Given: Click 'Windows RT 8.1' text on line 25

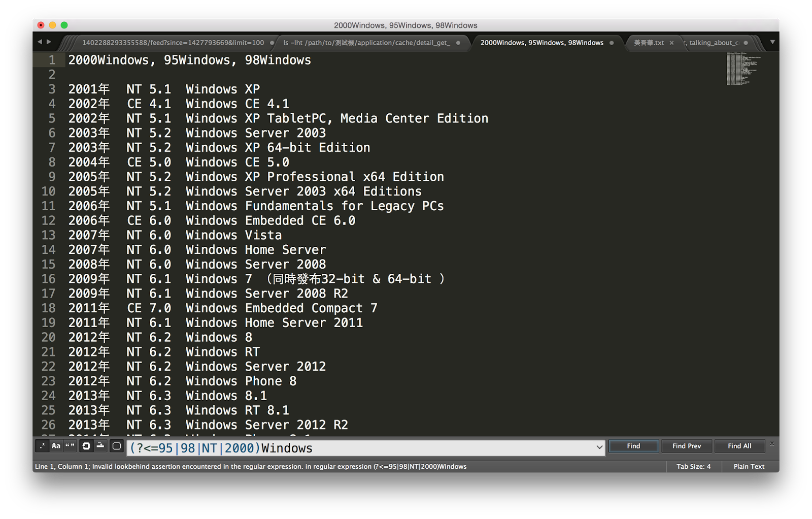Looking at the screenshot, I should 238,410.
